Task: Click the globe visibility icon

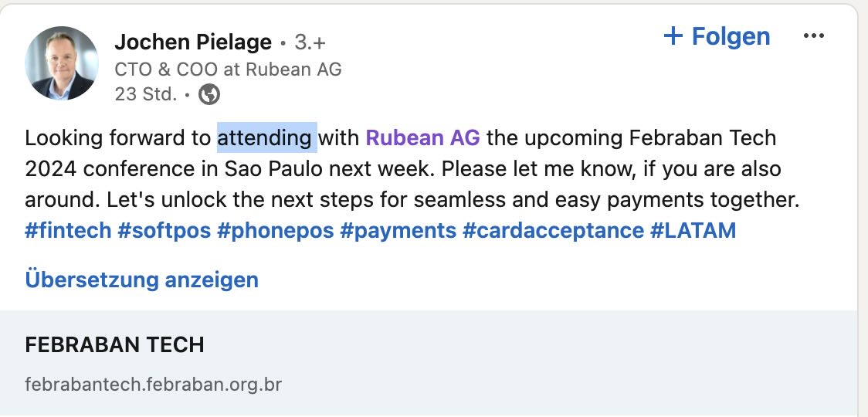Action: click(209, 95)
